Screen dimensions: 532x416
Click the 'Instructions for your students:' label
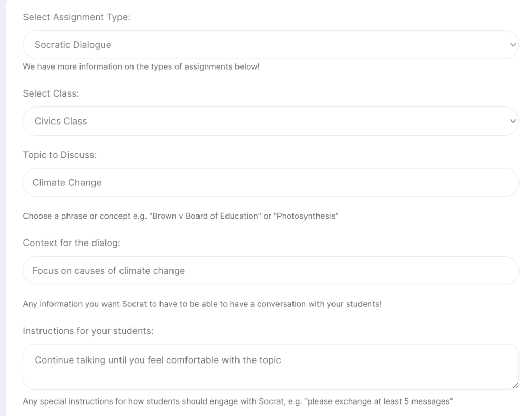tap(88, 331)
